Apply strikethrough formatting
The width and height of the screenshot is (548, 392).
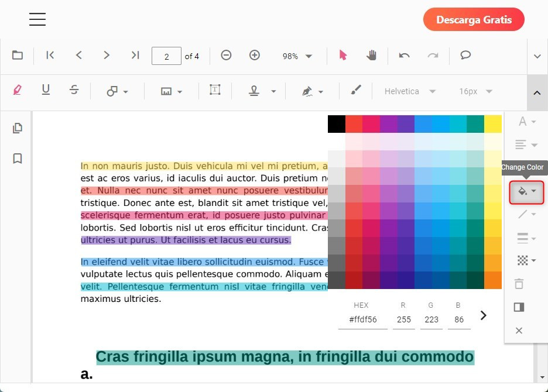(74, 90)
